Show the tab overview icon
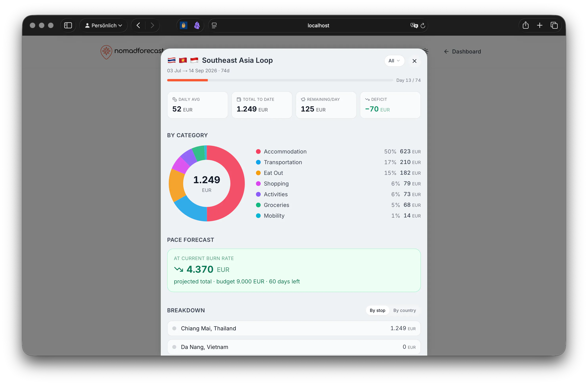This screenshot has height=385, width=588. (554, 25)
